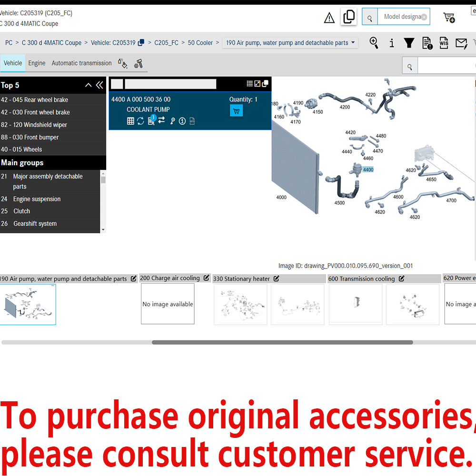Viewport: 476px width, 476px height.
Task: Click the Model designation search field
Action: coord(404,17)
